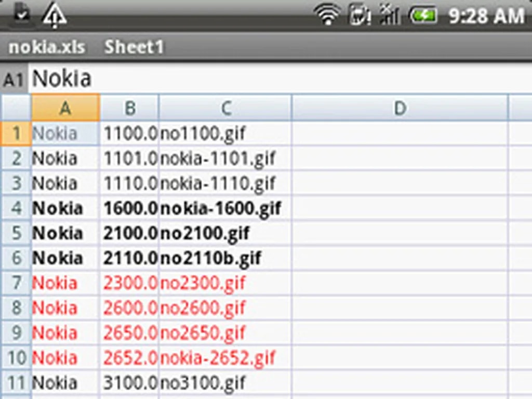Tap the A1 cell reference box

point(14,80)
